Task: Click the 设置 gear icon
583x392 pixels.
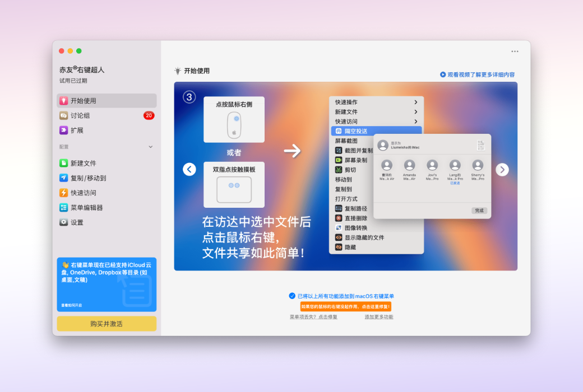Action: point(63,222)
